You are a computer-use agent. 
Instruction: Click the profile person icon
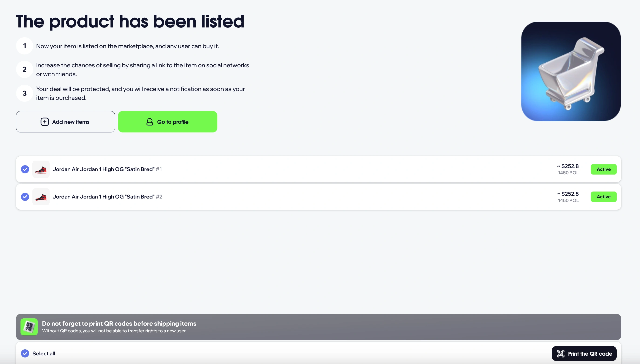coord(150,122)
